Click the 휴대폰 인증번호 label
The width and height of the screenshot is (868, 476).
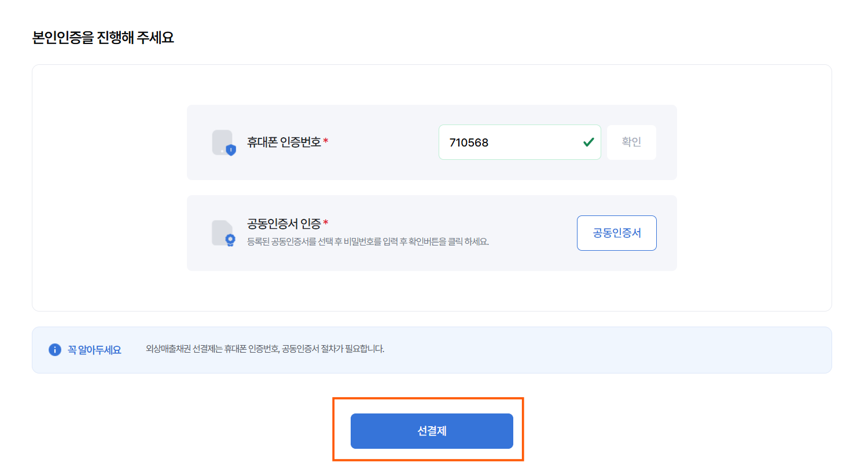(284, 142)
